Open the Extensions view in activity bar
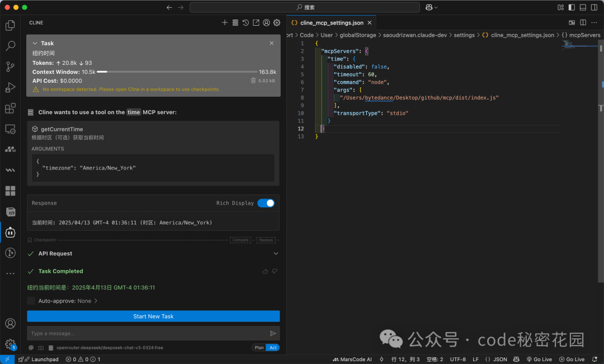Viewport: 604px width, 364px height. point(10,108)
